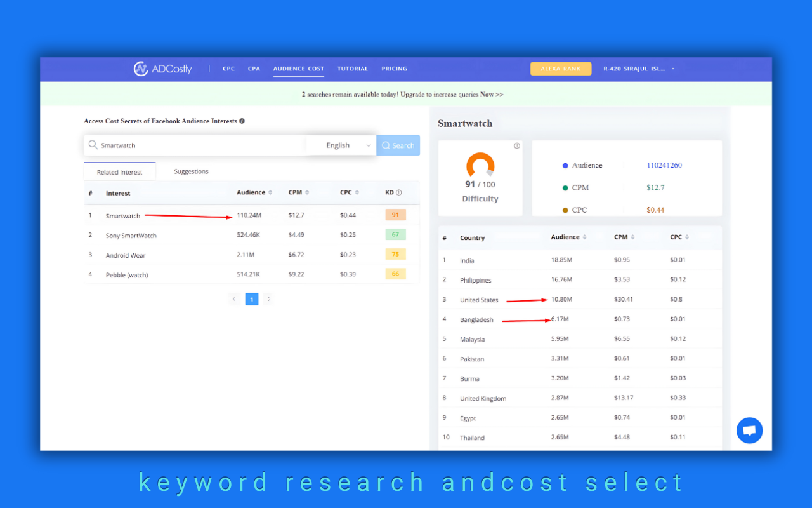Click the Smartwatch search input field

coord(197,145)
